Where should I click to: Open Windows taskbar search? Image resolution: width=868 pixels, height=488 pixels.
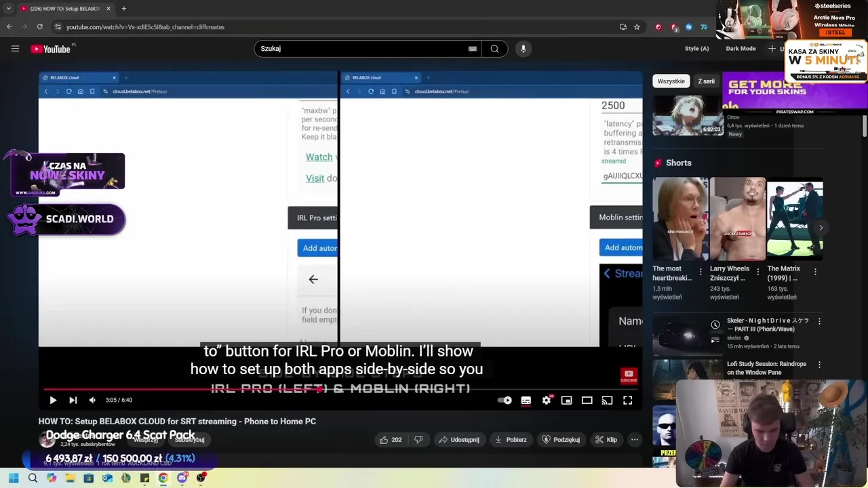point(33,478)
